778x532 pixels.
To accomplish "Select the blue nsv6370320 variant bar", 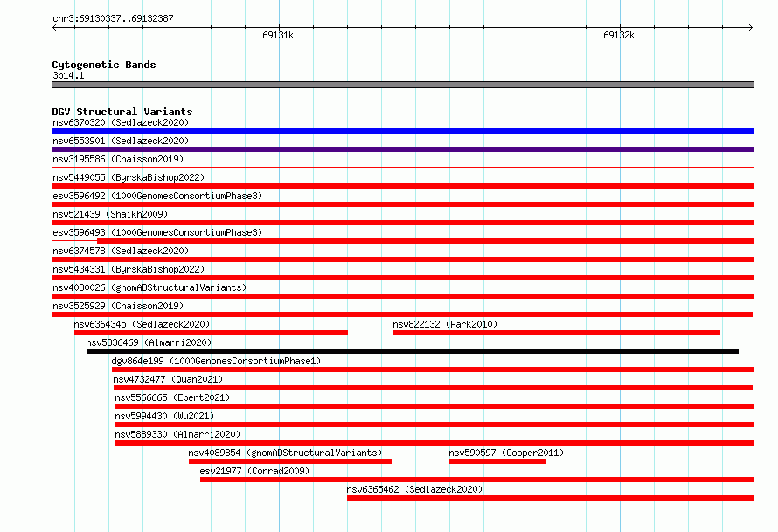I will (x=402, y=131).
